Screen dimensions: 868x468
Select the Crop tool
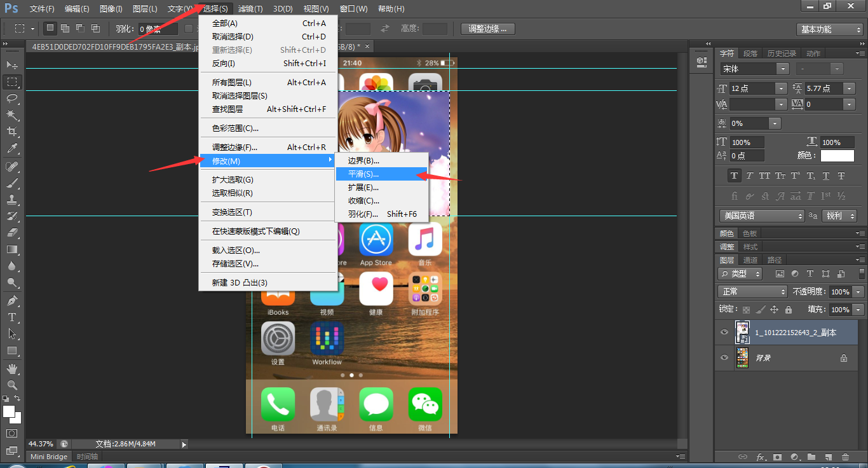pos(12,132)
